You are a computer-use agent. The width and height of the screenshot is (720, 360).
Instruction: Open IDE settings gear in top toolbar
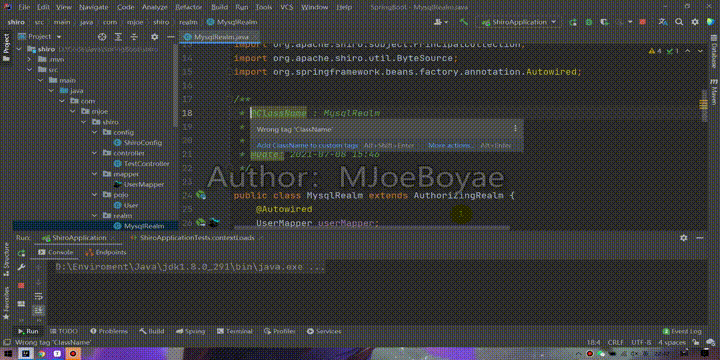click(x=695, y=22)
